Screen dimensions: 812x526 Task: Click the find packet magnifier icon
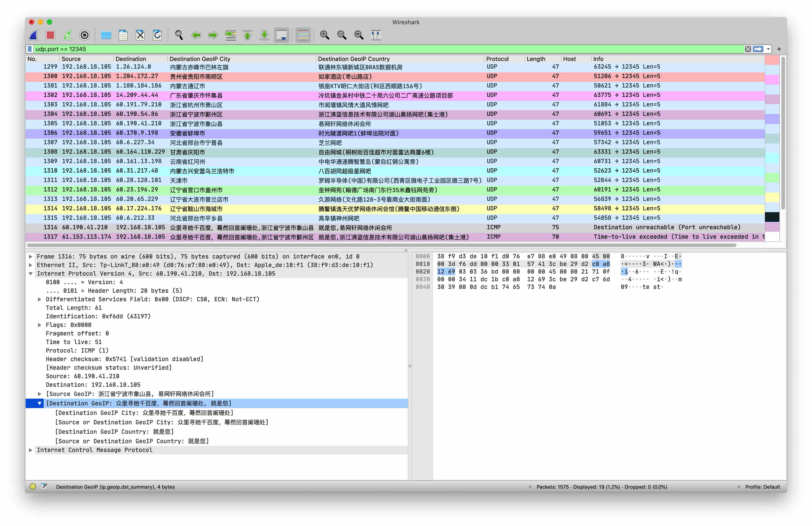179,35
